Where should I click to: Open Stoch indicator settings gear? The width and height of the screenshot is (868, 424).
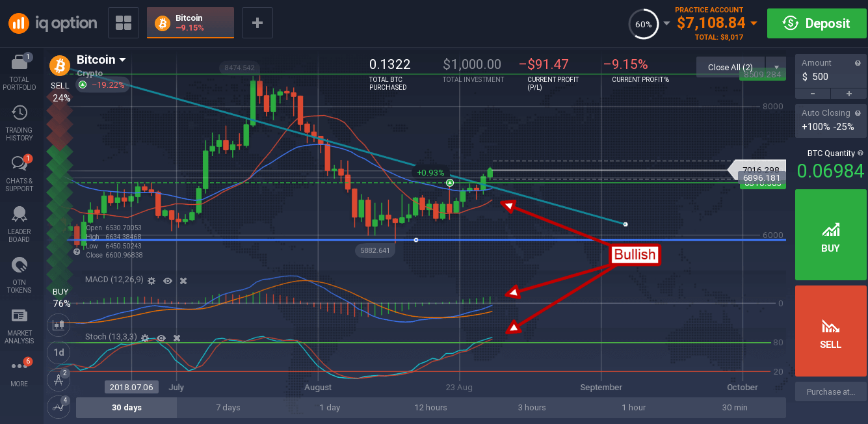(x=144, y=338)
